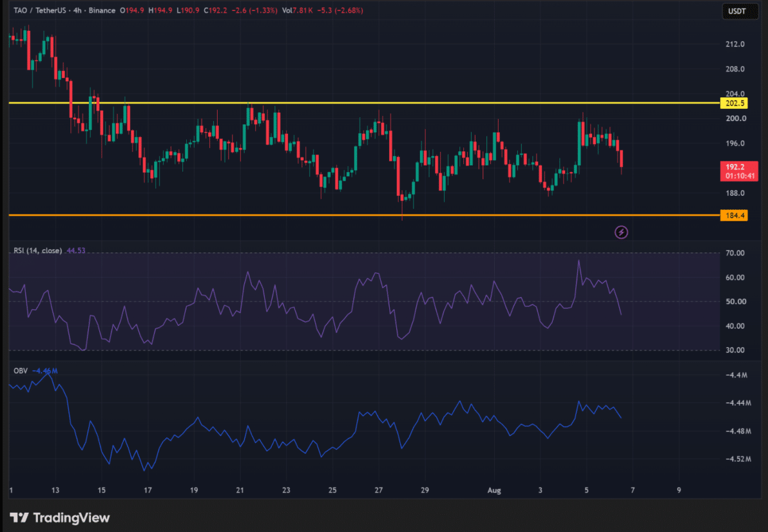Click the RSI value 44.53 readout

[x=76, y=251]
